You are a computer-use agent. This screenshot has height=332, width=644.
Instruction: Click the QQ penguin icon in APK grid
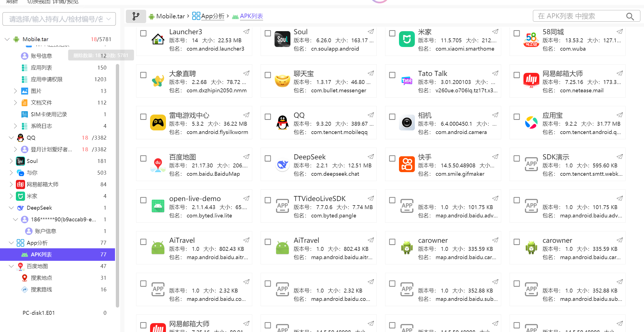tap(282, 123)
